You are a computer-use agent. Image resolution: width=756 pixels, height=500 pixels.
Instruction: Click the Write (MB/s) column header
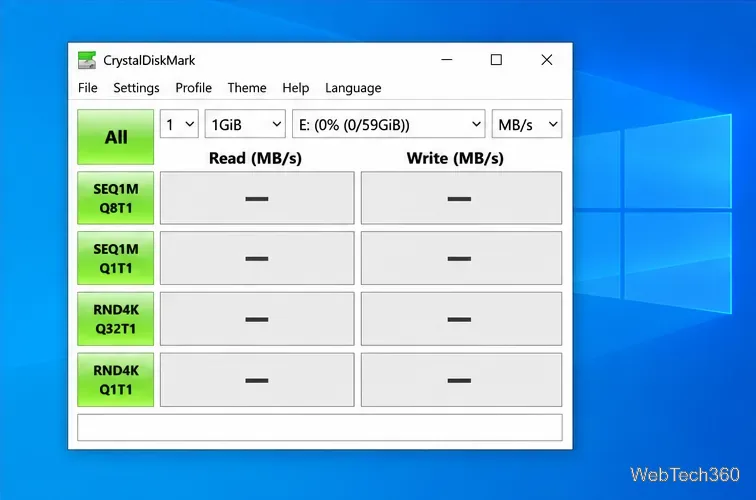click(x=455, y=158)
